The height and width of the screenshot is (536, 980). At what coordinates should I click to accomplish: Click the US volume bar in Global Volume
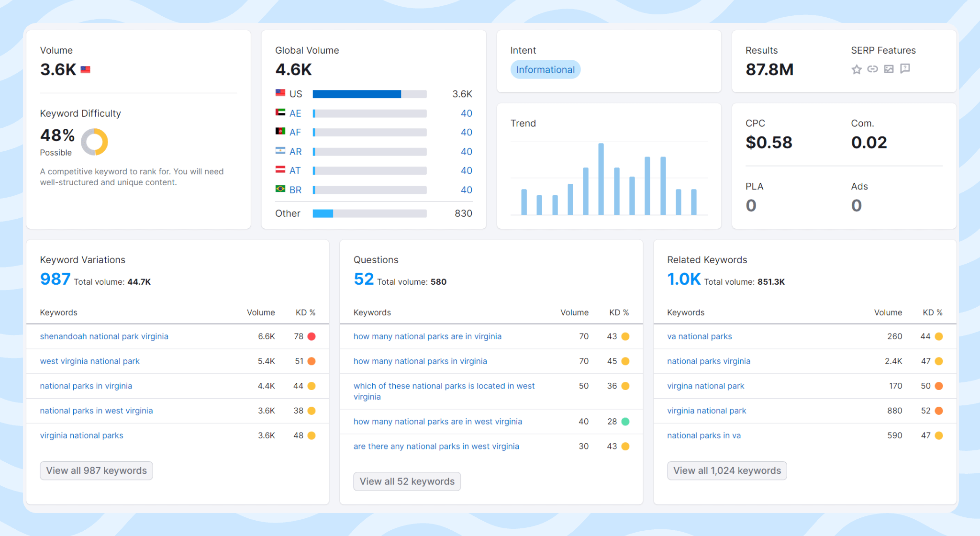tap(369, 94)
